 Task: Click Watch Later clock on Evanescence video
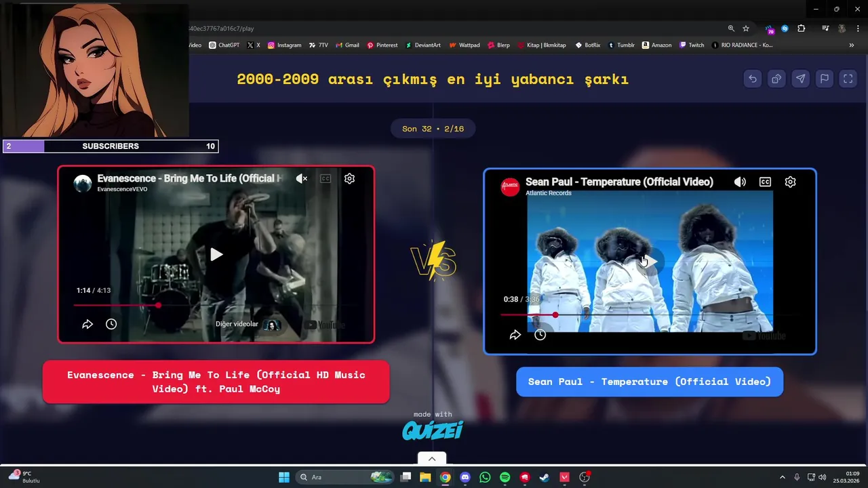click(111, 325)
